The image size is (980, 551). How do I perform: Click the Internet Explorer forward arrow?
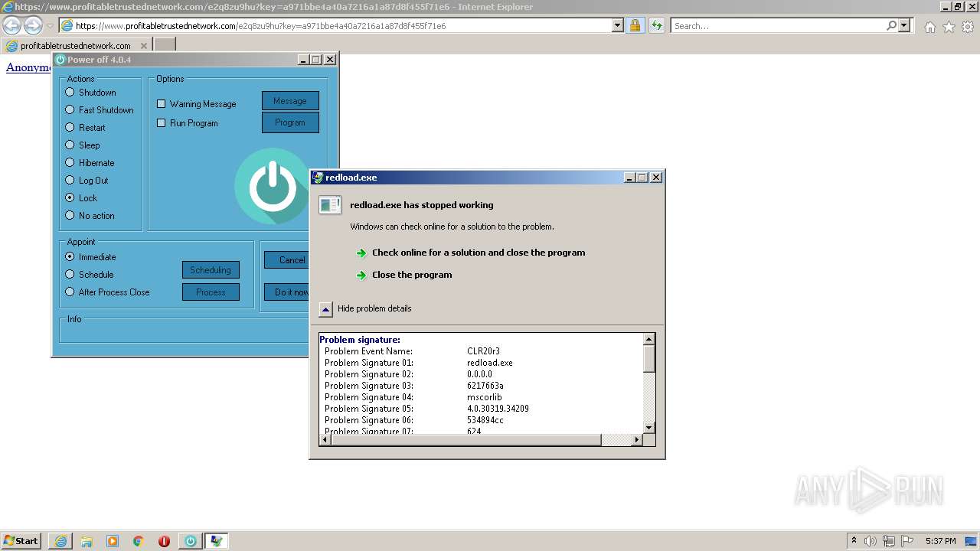coord(33,26)
